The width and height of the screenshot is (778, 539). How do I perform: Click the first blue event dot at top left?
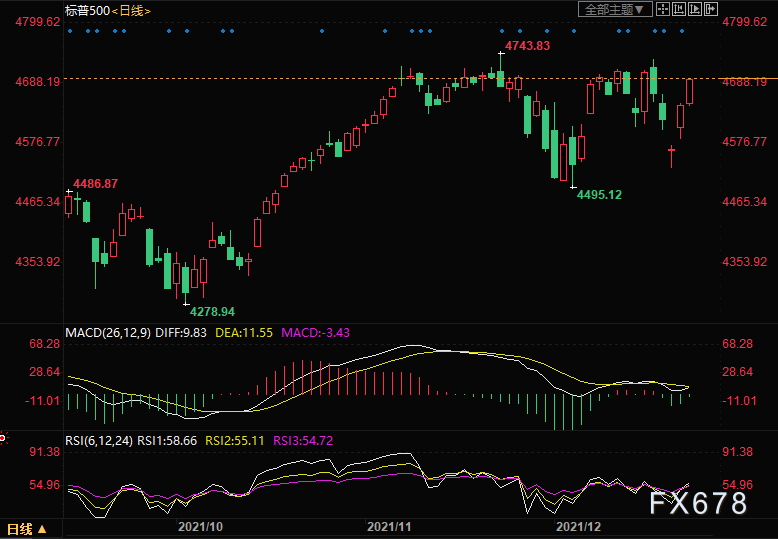click(70, 31)
